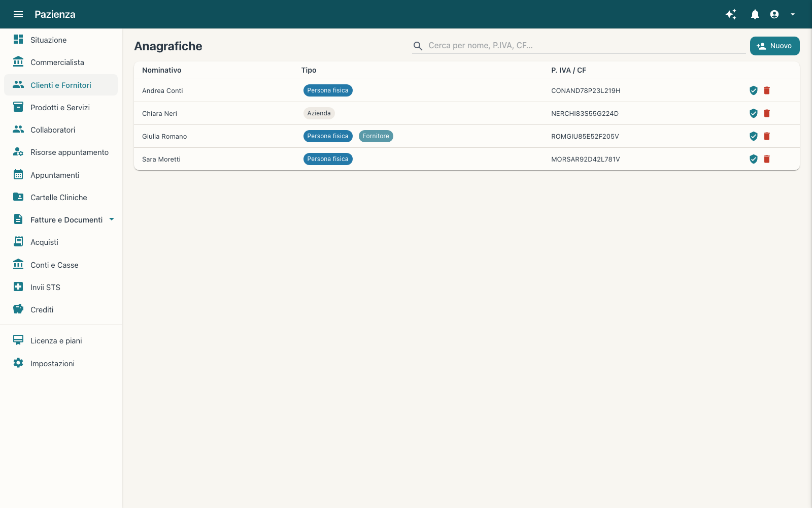Screen dimensions: 812x508
Task: Create a new contact with Nuovo button
Action: point(774,46)
